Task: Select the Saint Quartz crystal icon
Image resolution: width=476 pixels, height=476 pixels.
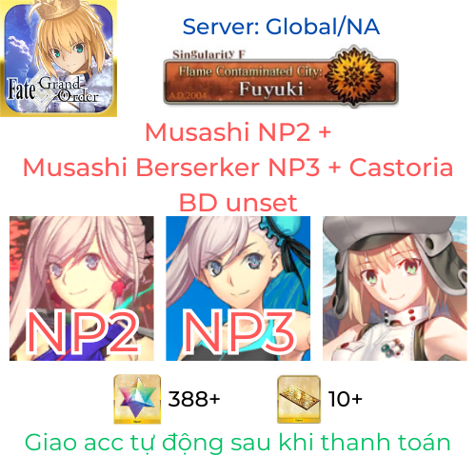Action: click(x=137, y=399)
